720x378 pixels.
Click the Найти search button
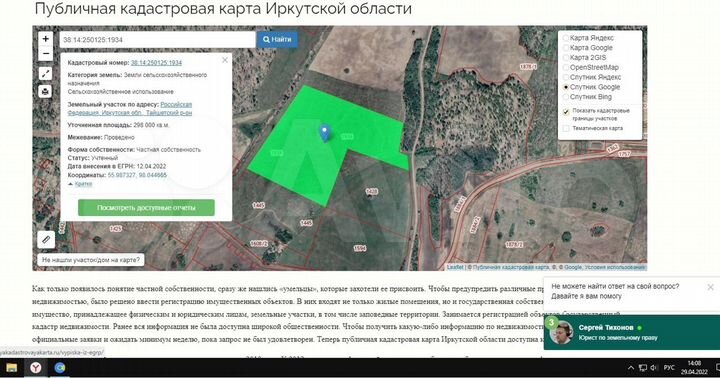(x=277, y=39)
